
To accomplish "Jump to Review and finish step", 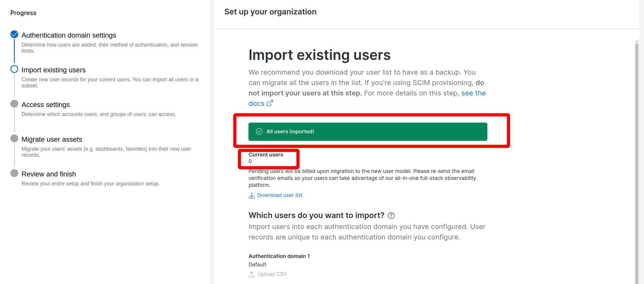I will click(49, 174).
